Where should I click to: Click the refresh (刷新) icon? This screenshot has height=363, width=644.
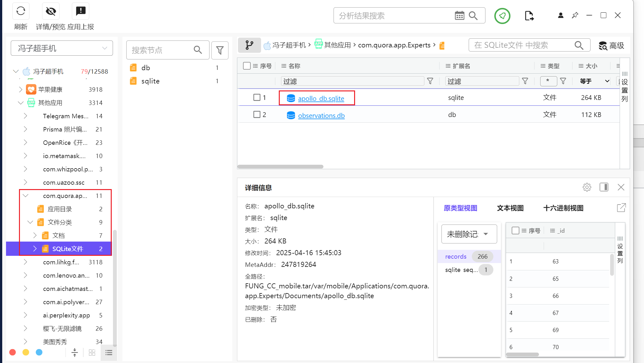(21, 11)
